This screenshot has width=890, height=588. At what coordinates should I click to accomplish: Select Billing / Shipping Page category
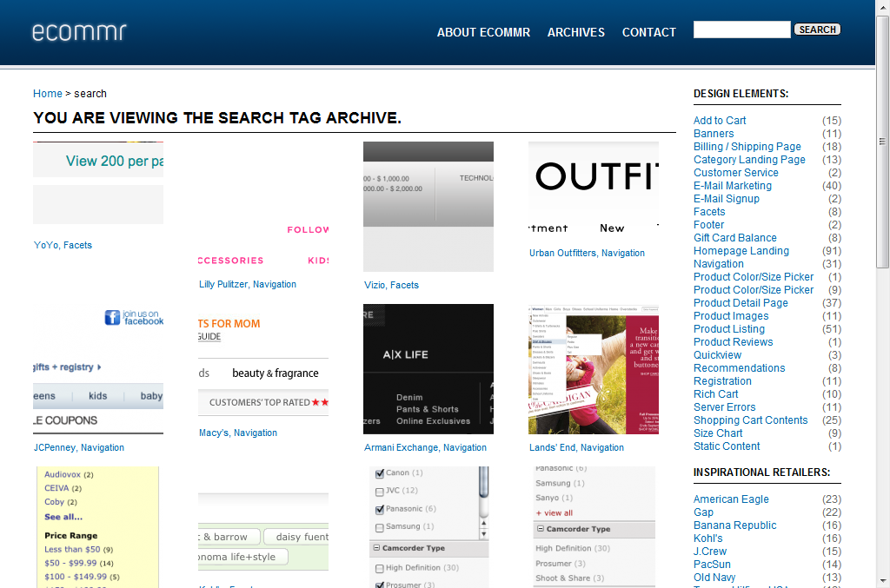(747, 146)
